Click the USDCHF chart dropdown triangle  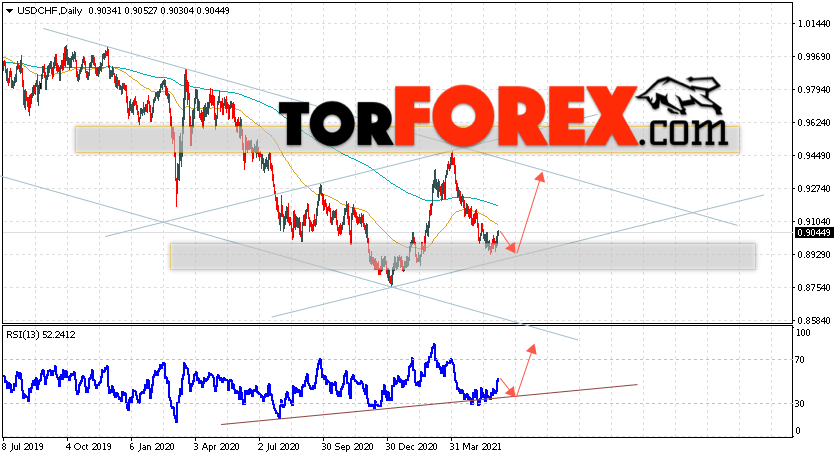pos(9,11)
